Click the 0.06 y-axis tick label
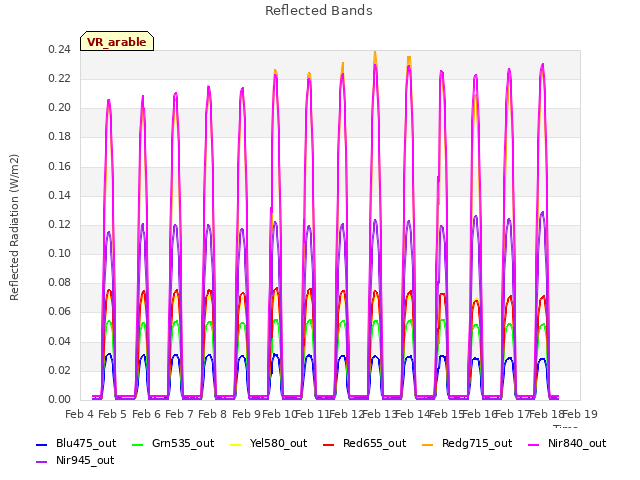This screenshot has width=640, height=480. click(x=60, y=311)
